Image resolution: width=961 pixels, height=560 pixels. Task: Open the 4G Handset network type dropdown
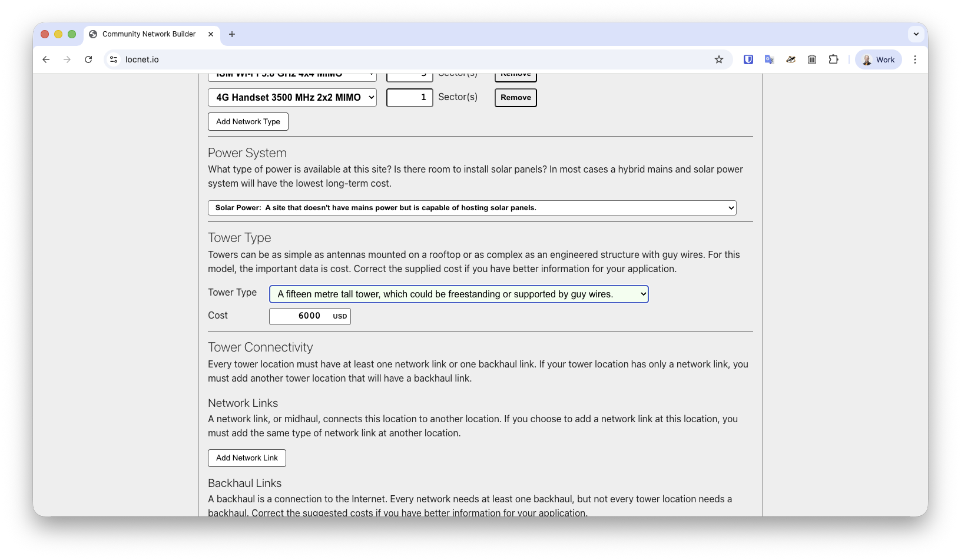click(x=292, y=97)
